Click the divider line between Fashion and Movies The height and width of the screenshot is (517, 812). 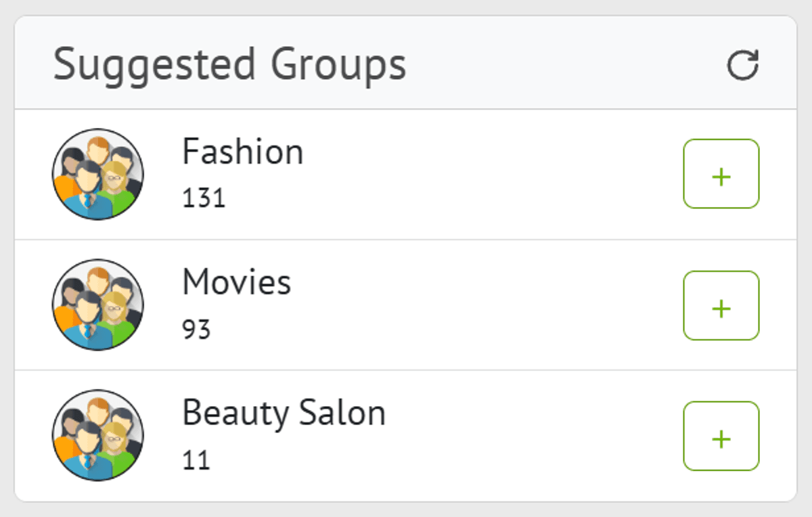(x=406, y=240)
